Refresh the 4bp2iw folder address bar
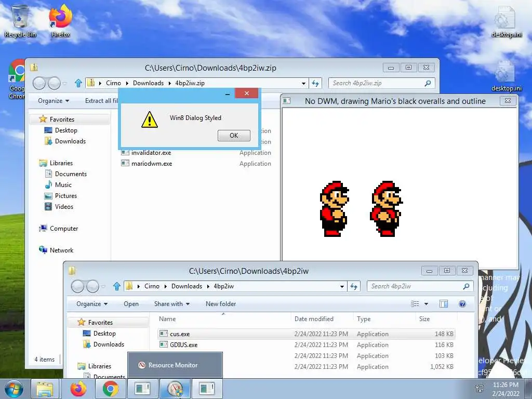The image size is (532, 399). [354, 286]
